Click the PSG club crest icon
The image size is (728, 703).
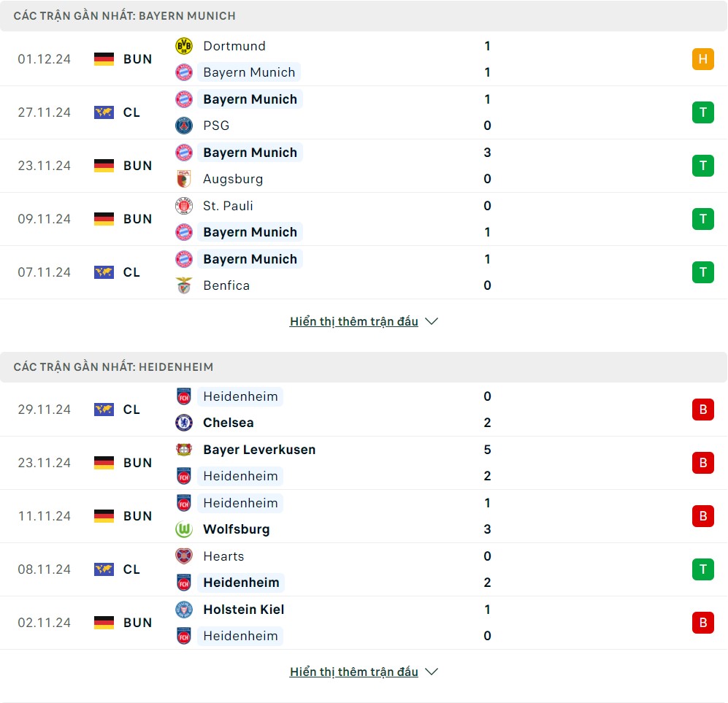tap(184, 126)
